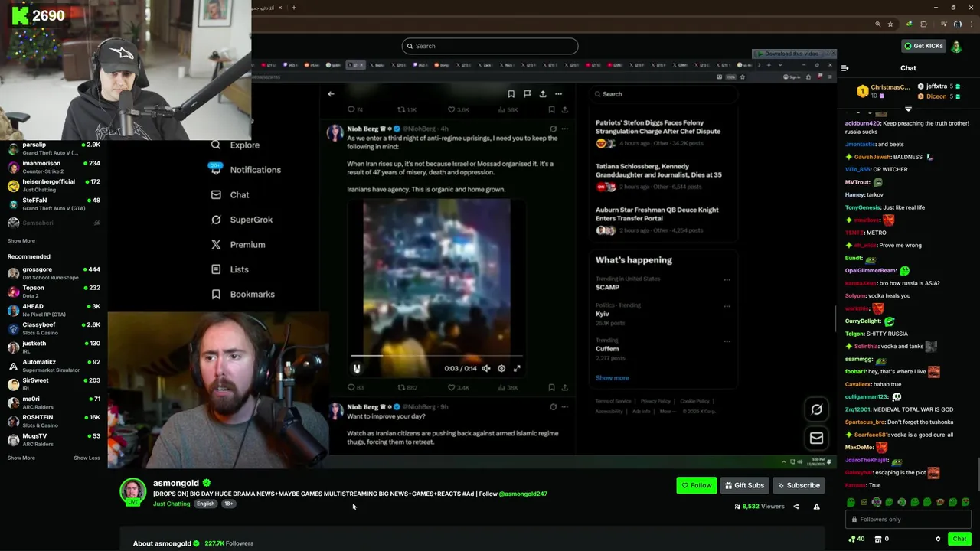Click the Get KICKs button
Screen dimensions: 980x551
click(923, 46)
